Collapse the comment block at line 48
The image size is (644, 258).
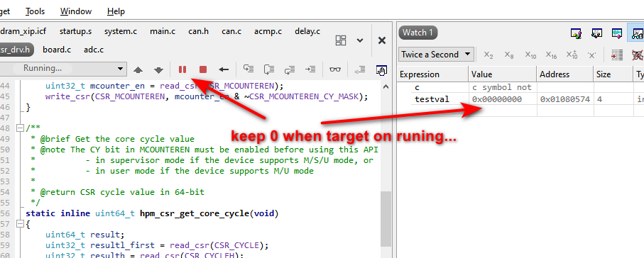pos(20,128)
